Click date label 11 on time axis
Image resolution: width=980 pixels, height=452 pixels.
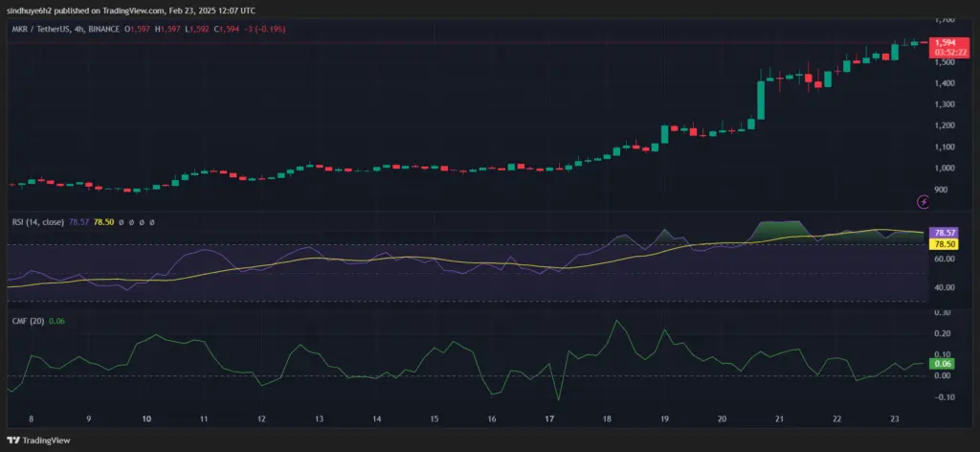point(204,419)
